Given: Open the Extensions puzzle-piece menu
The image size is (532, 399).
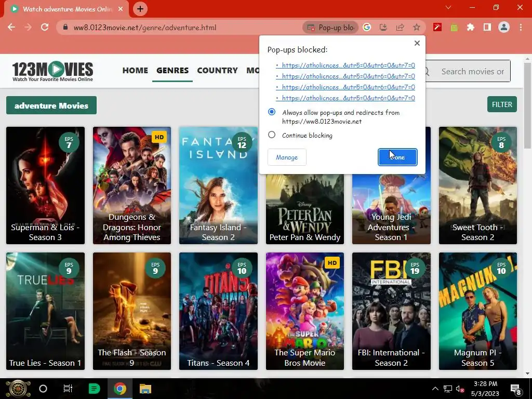Looking at the screenshot, I should click(x=471, y=27).
